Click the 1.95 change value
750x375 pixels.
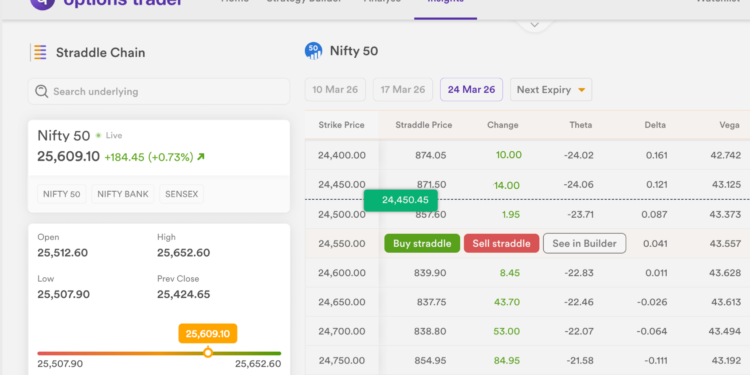coord(511,215)
